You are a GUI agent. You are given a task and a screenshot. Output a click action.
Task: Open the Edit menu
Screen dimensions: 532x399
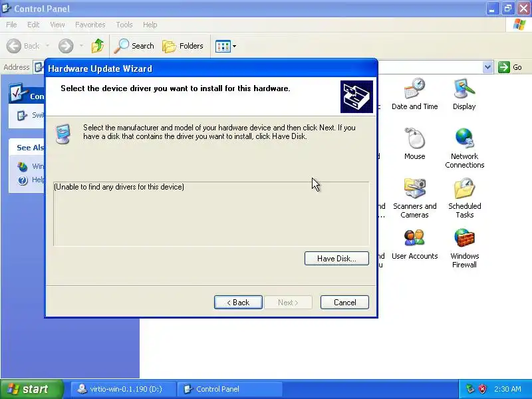pos(33,25)
